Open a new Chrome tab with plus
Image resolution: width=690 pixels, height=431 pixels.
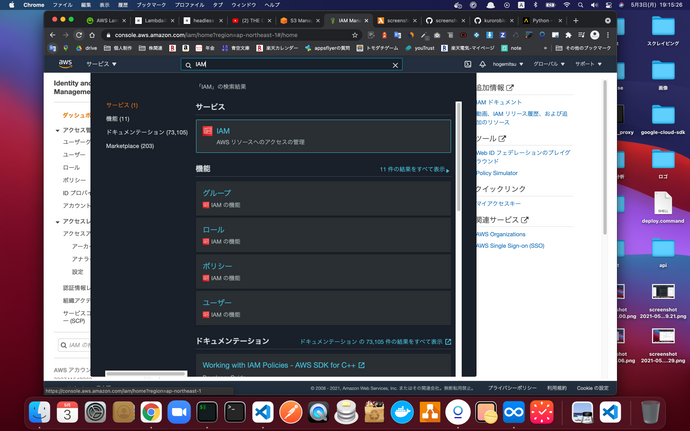point(576,20)
